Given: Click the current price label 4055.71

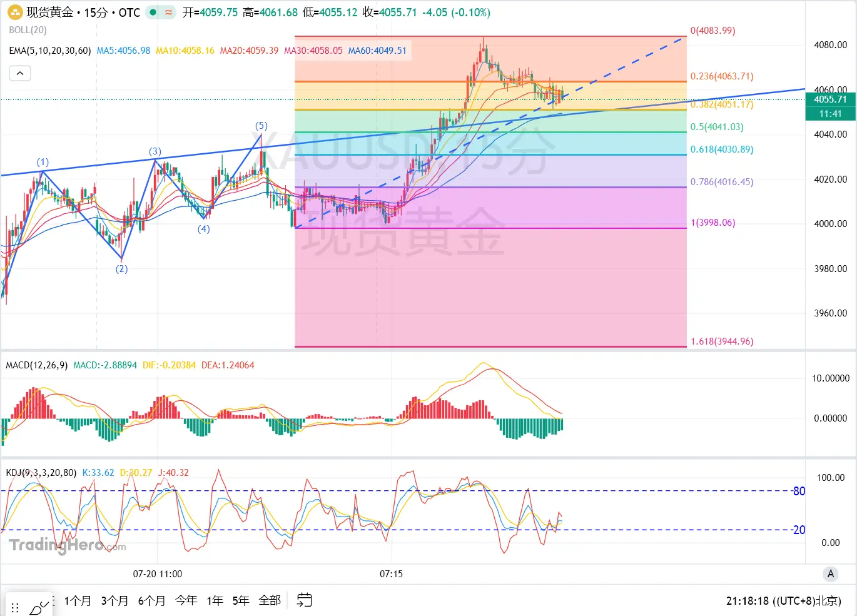Looking at the screenshot, I should [x=830, y=99].
